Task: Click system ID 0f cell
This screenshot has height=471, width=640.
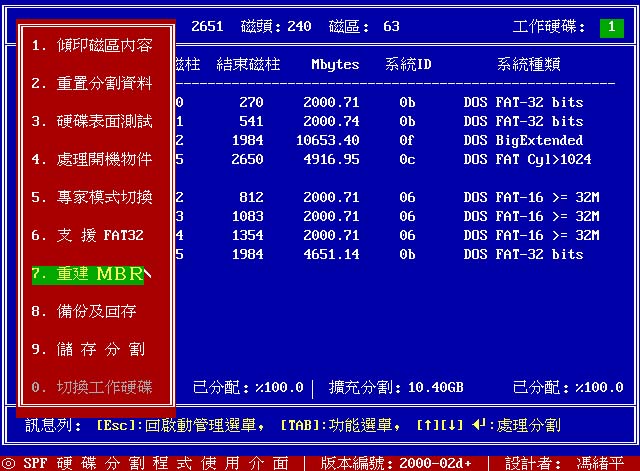Action: point(407,140)
